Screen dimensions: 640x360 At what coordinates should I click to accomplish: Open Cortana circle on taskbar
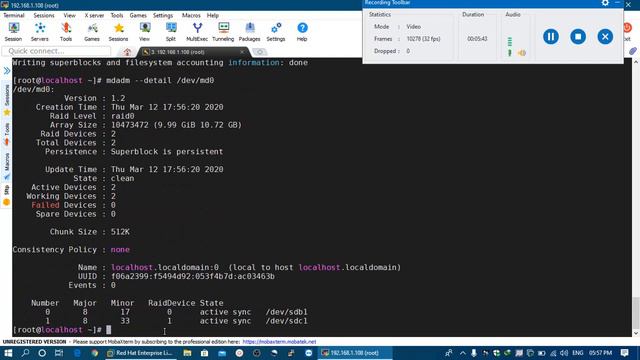42,353
